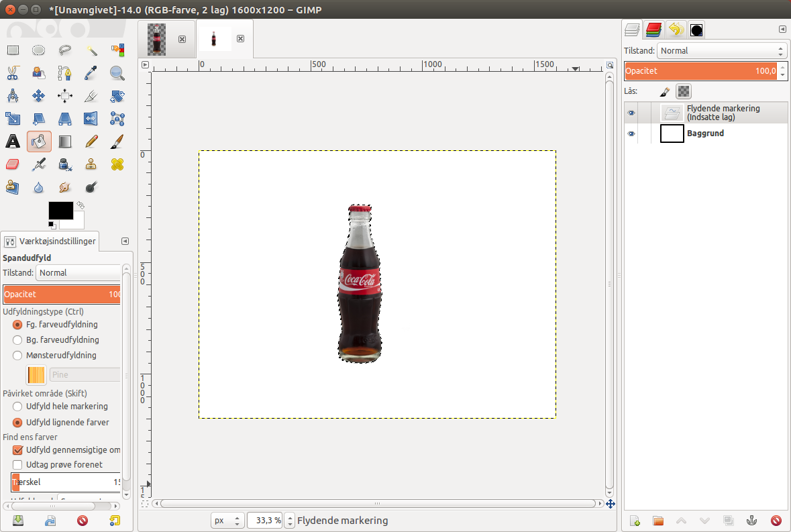Viewport: 791px width, 532px height.
Task: Open the layers Tilstand mode dropdown
Action: 722,51
